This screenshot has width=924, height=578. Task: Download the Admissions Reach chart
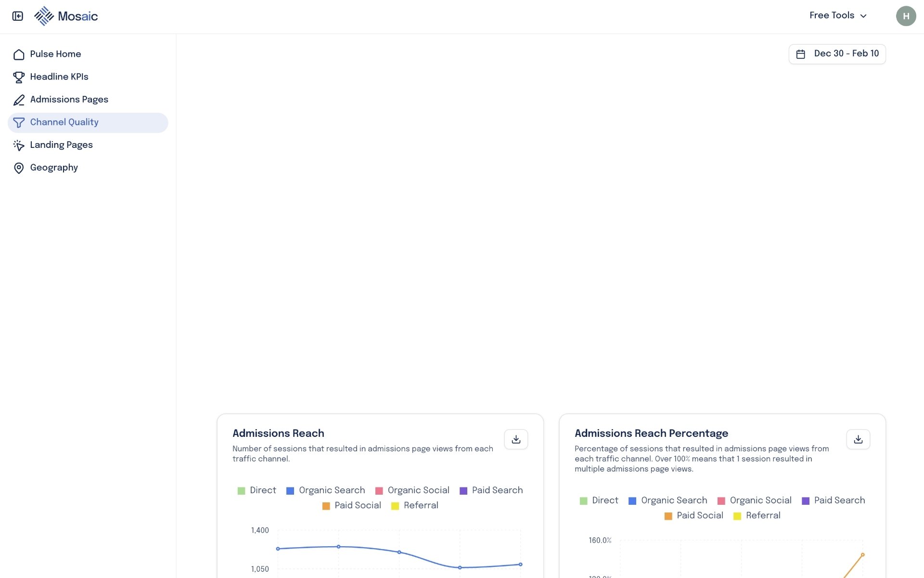click(516, 439)
